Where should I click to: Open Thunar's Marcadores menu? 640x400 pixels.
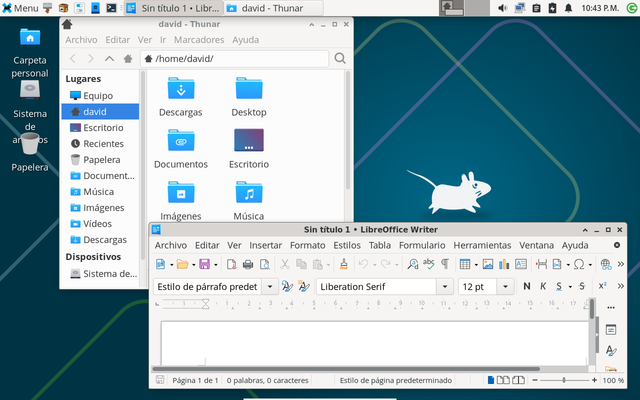(199, 40)
